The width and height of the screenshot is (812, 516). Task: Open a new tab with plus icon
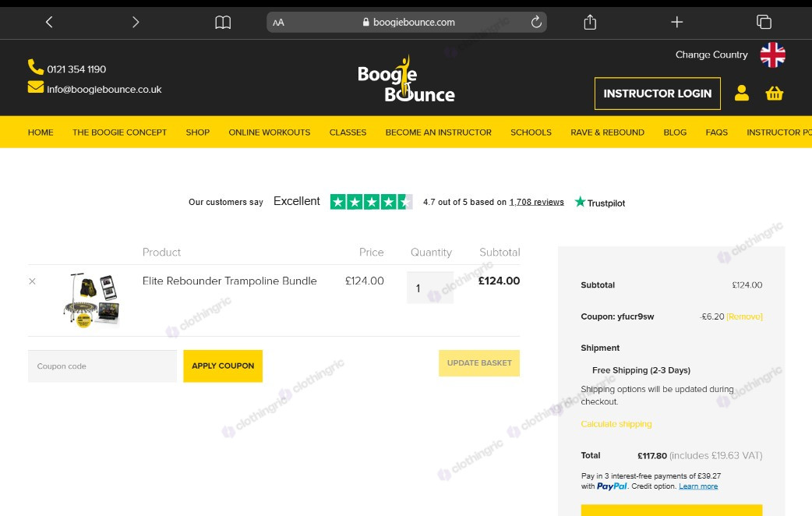677,22
